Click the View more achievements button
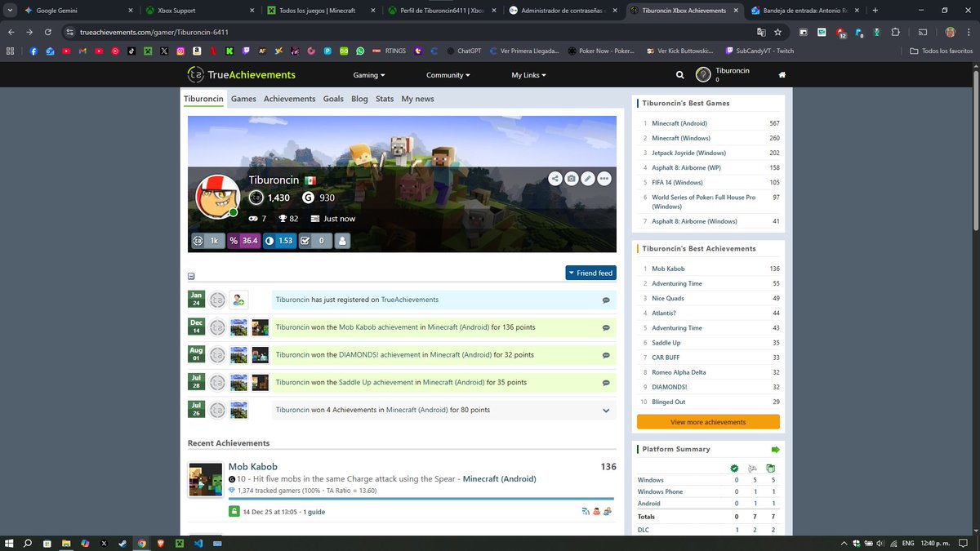Screen dimensions: 980x551 708,422
